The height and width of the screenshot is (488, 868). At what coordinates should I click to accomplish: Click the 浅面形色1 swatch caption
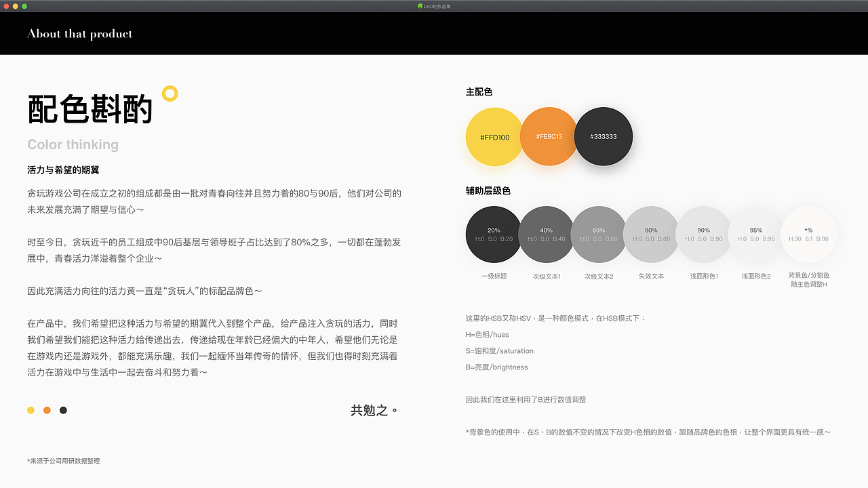[704, 277]
